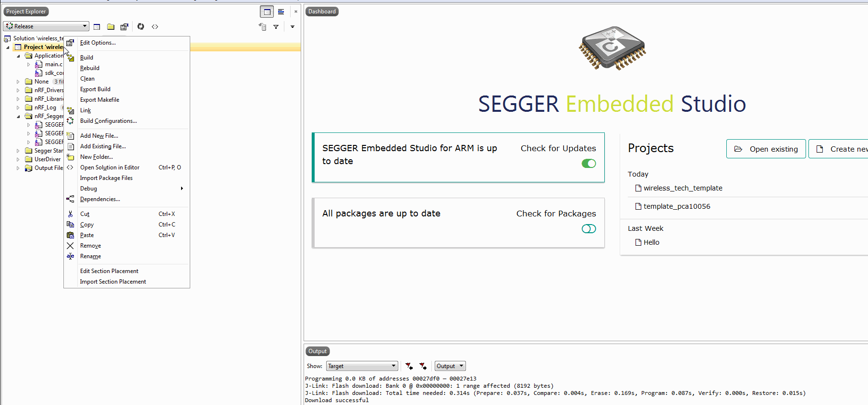The width and height of the screenshot is (868, 405).
Task: Expand the nRF_Log folder
Action: [x=18, y=108]
